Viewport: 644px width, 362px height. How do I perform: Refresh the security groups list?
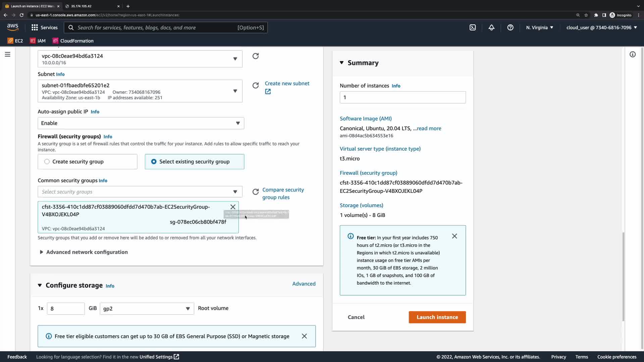[256, 192]
